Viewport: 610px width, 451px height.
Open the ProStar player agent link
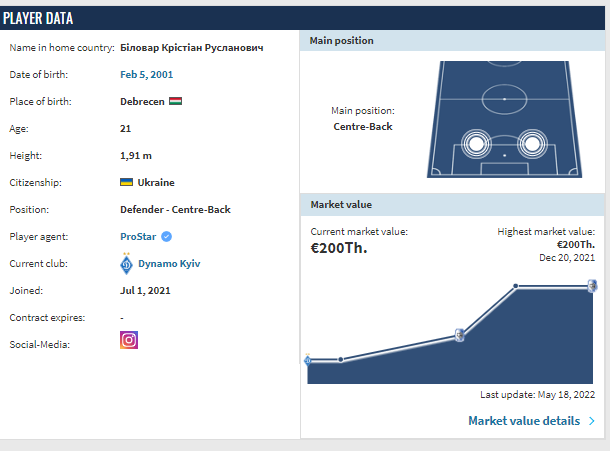[x=138, y=237]
